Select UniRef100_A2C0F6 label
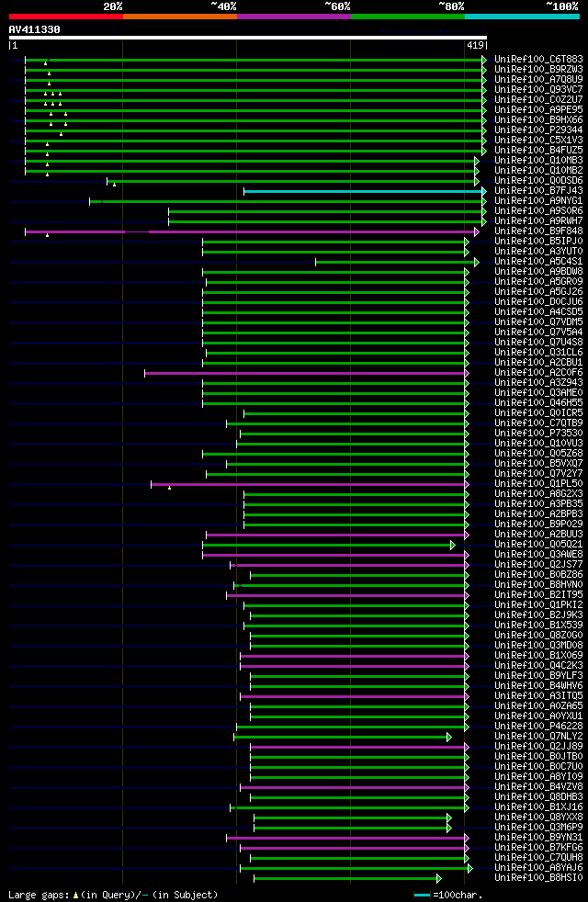The image size is (588, 902). point(538,373)
